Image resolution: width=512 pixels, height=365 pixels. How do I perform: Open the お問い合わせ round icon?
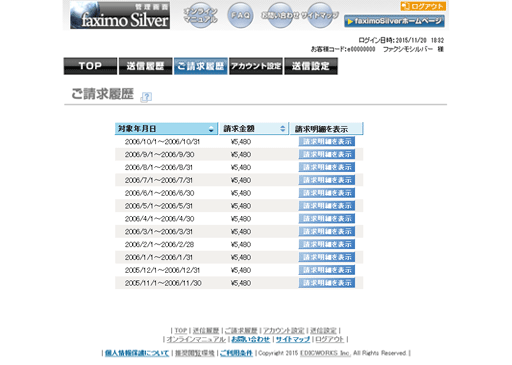[x=280, y=15]
